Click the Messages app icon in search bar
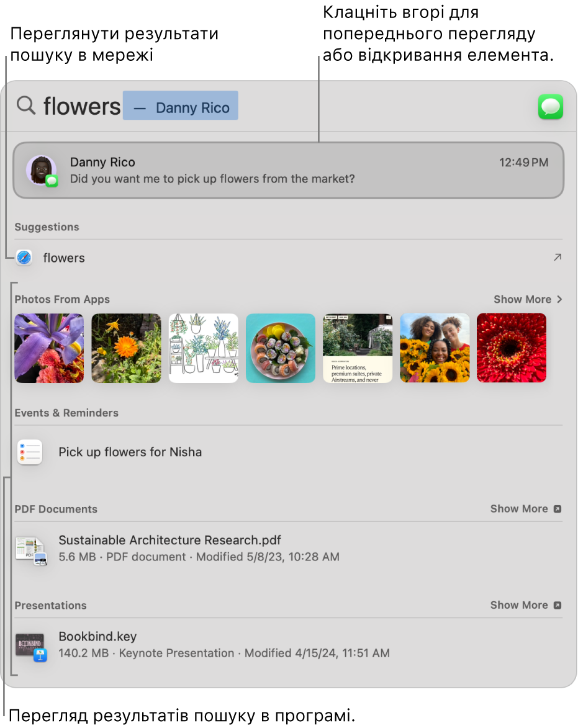Image resolution: width=578 pixels, height=728 pixels. (x=550, y=107)
